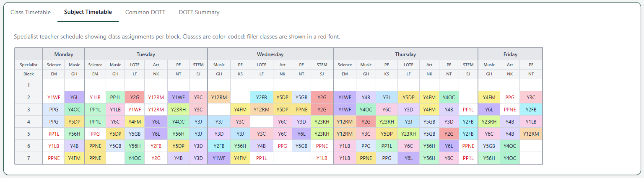644x178 pixels.
Task: Select Y6C in Tuesday Music block 4
Action: [115, 122]
